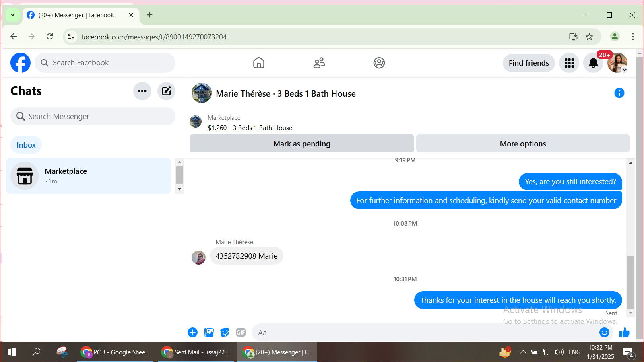Open conversation information icon
This screenshot has height=362, width=644.
619,93
